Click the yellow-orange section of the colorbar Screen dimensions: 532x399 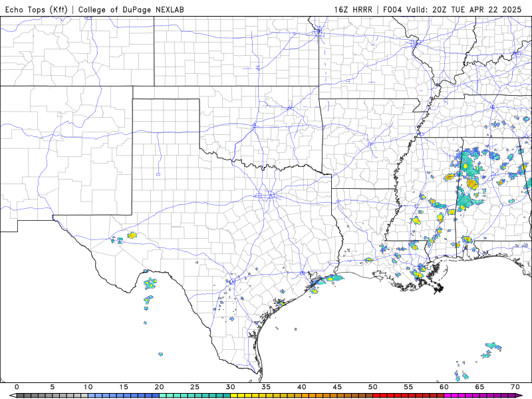coord(302,396)
